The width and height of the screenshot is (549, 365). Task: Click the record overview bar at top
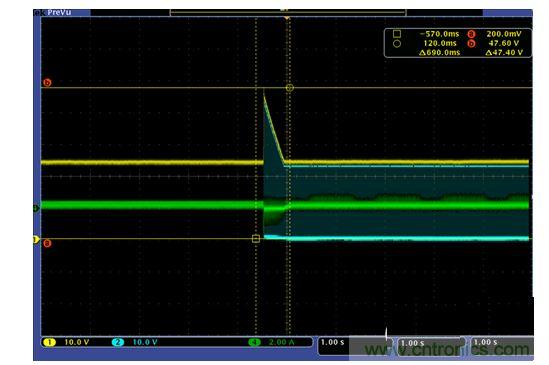coord(288,13)
